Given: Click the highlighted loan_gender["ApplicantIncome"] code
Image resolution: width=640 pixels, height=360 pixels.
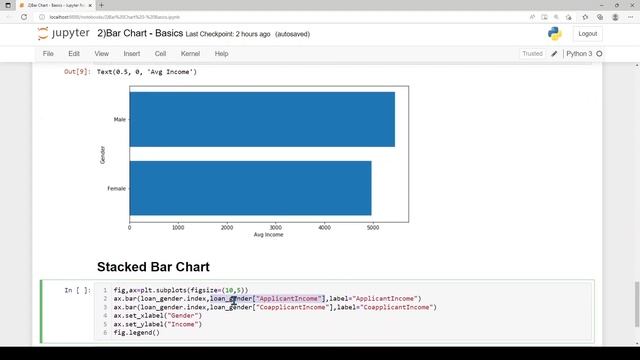Looking at the screenshot, I should 267,299.
